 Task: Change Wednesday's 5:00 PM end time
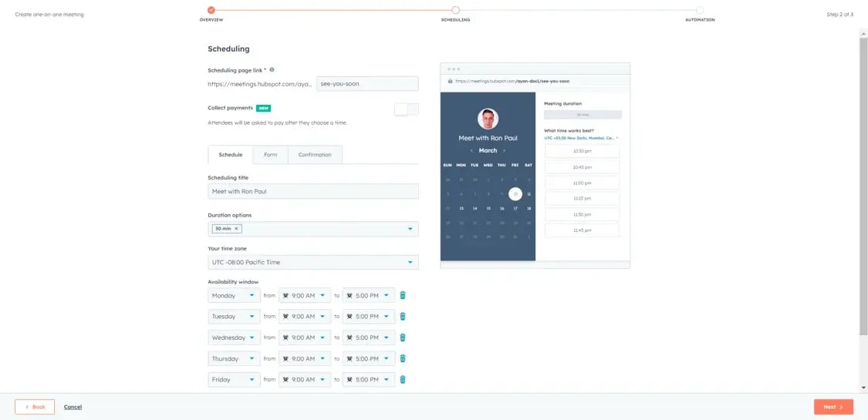pyautogui.click(x=369, y=338)
